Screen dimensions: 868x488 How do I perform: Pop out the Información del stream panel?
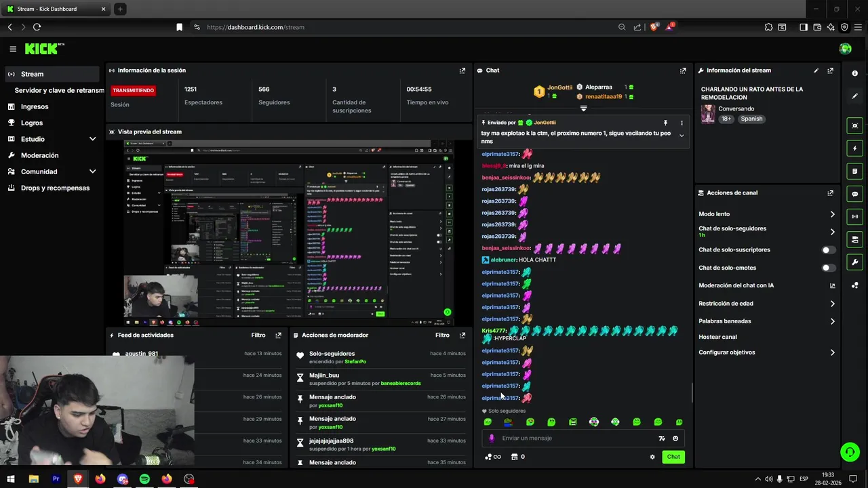pos(830,70)
